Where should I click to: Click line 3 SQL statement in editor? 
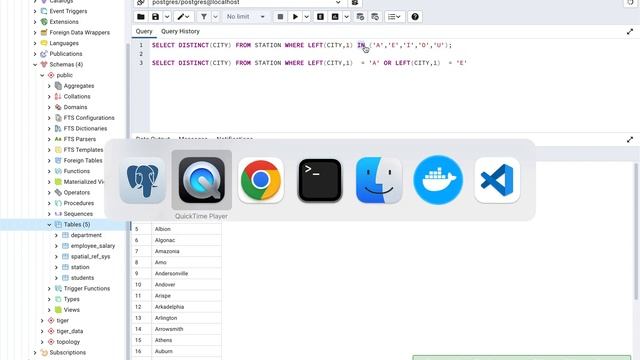tap(309, 63)
